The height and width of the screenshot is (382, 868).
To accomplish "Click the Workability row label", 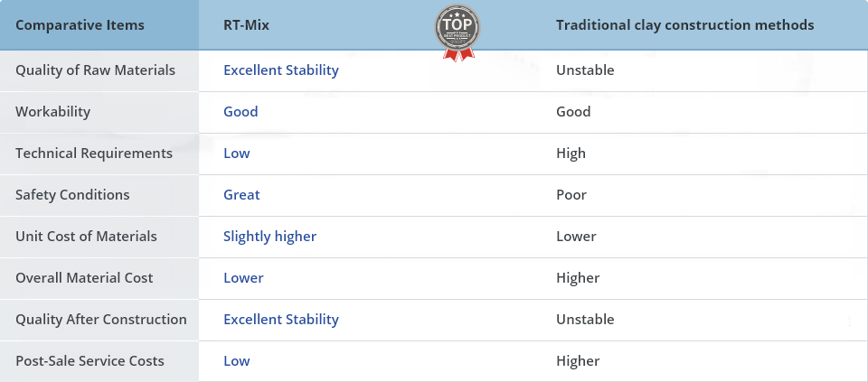I will click(52, 112).
